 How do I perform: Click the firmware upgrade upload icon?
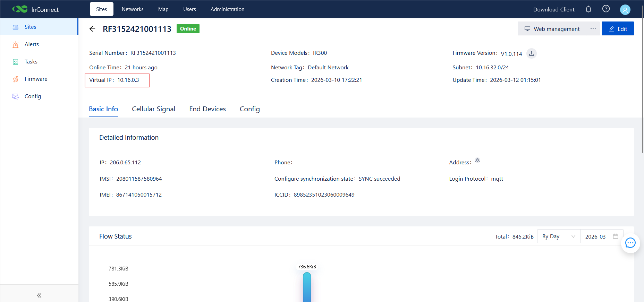tap(532, 54)
